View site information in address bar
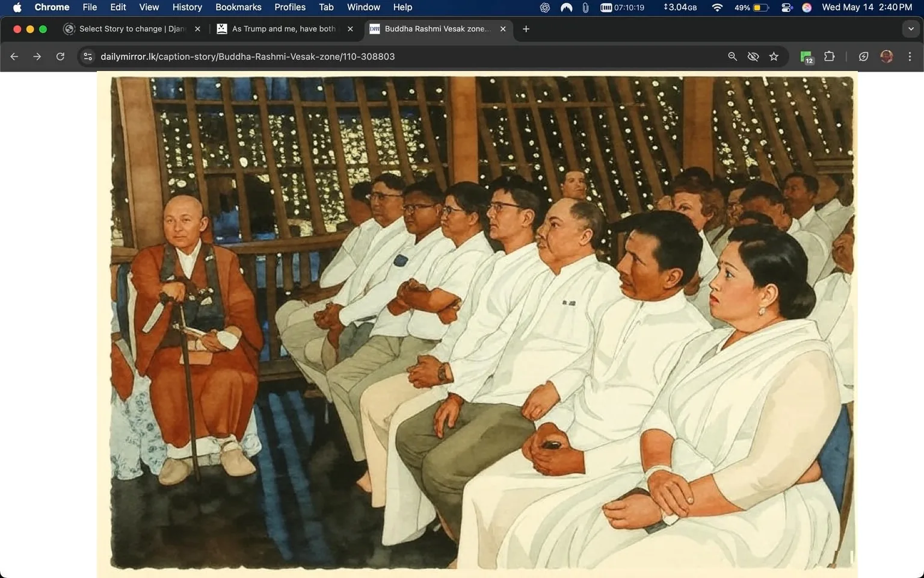 pyautogui.click(x=88, y=57)
